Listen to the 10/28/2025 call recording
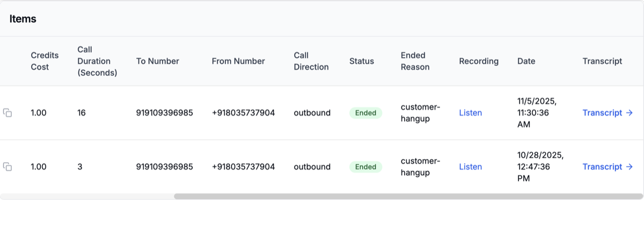The height and width of the screenshot is (233, 644). [x=470, y=167]
